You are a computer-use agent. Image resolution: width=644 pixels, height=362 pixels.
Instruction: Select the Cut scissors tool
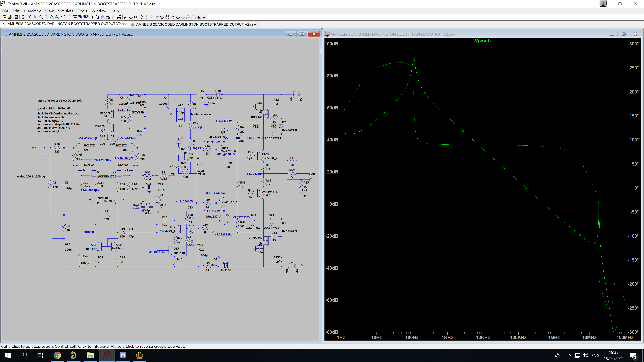click(x=92, y=17)
